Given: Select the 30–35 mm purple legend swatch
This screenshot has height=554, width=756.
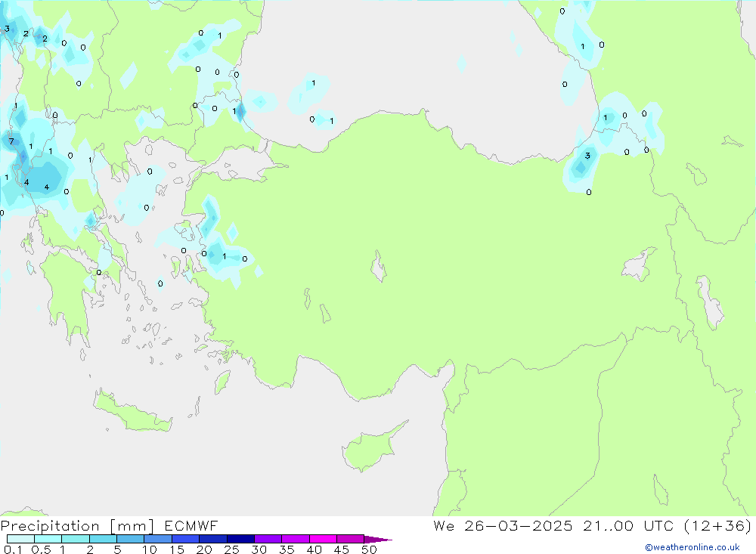Looking at the screenshot, I should (x=268, y=539).
